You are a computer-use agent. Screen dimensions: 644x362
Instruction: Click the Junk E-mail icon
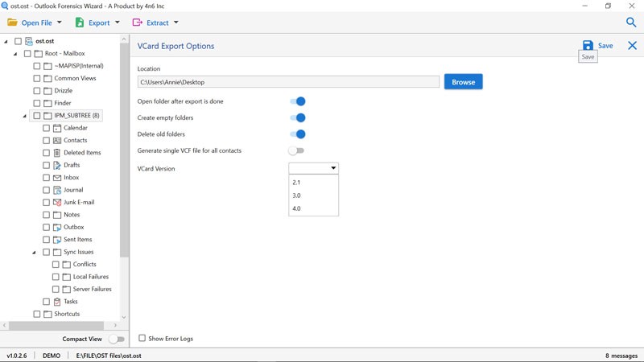point(57,203)
